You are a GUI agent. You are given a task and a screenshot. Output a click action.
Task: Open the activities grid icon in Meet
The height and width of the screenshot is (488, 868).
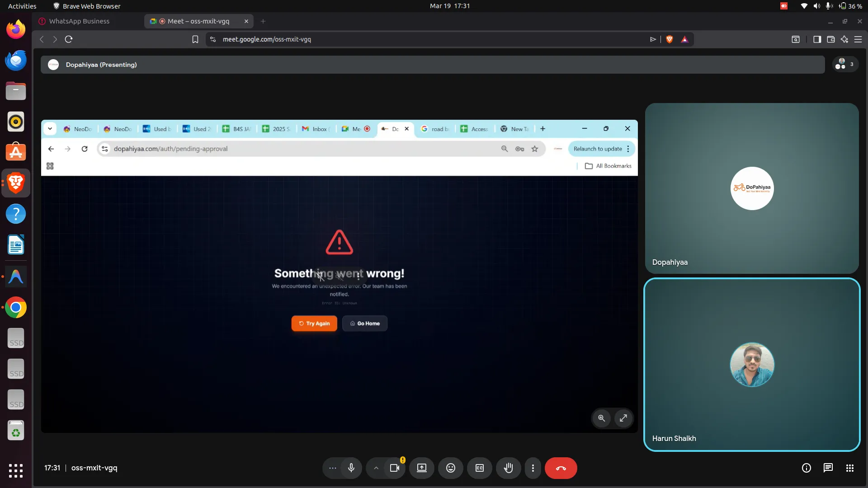click(849, 468)
